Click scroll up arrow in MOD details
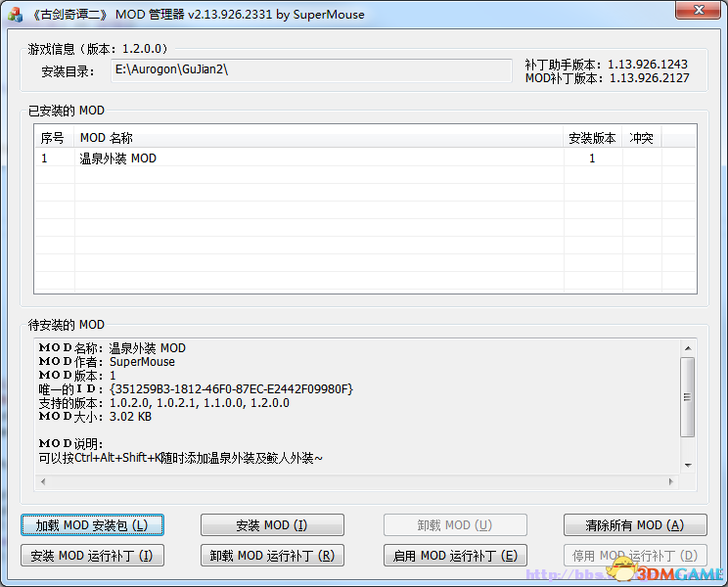The image size is (728, 587). [x=688, y=348]
